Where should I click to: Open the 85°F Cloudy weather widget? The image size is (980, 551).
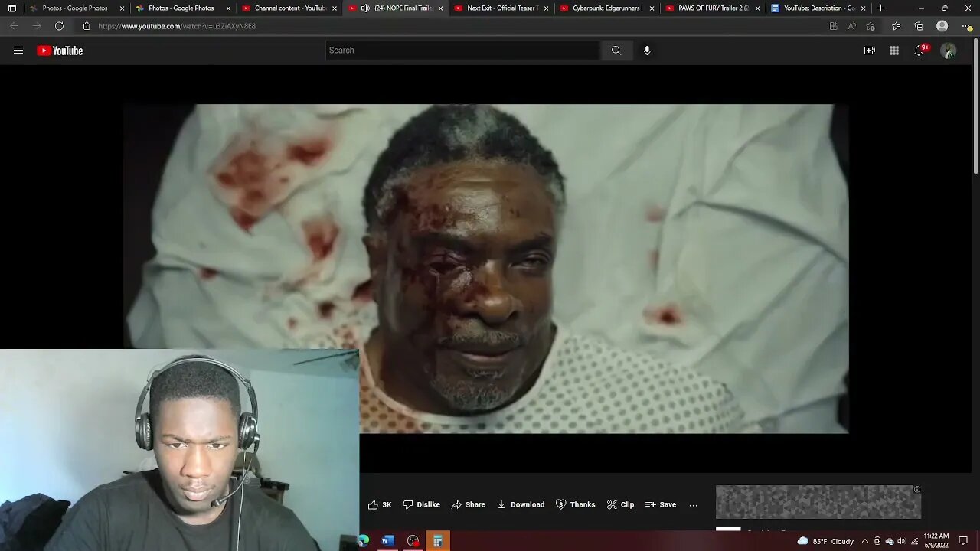coord(825,541)
